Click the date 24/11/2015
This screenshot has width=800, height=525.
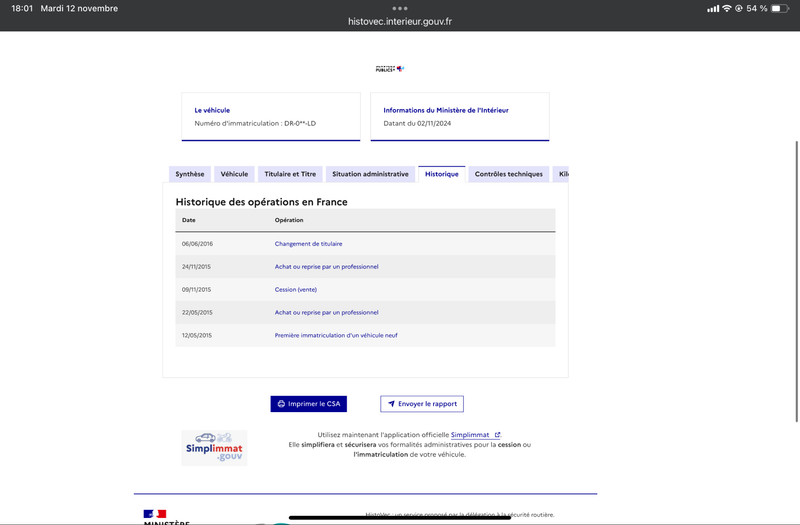tap(196, 267)
